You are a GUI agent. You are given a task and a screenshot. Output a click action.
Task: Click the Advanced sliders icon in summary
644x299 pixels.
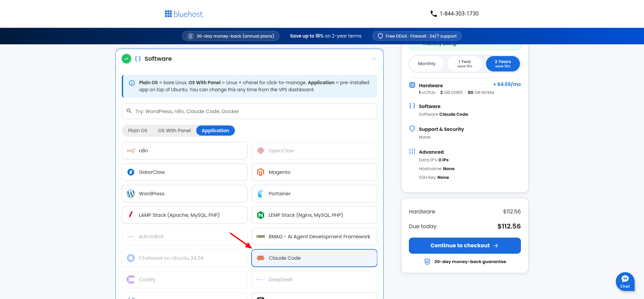coord(412,151)
